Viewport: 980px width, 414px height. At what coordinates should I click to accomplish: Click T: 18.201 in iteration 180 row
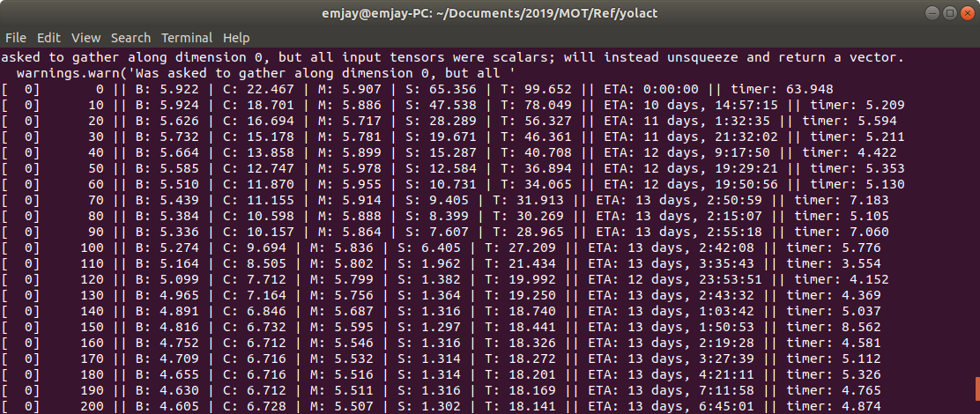(x=520, y=375)
